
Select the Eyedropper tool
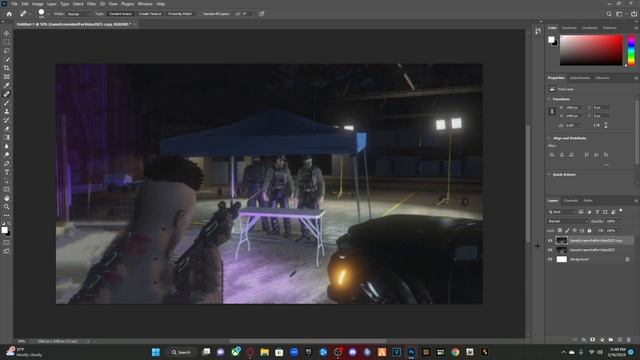pyautogui.click(x=7, y=85)
